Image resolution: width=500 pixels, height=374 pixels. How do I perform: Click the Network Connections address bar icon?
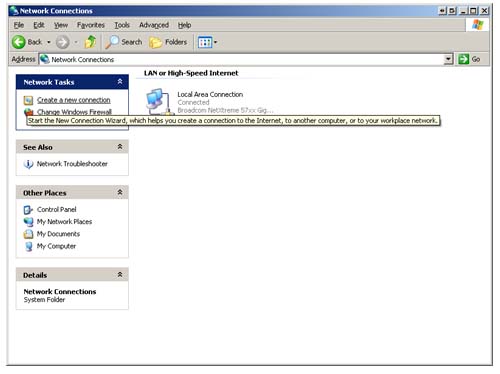tap(45, 59)
